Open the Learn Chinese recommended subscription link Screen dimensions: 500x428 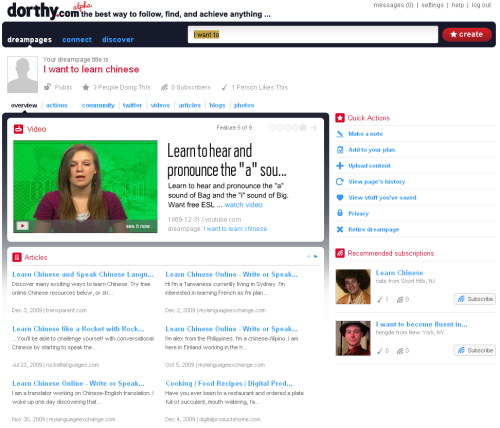pos(399,273)
